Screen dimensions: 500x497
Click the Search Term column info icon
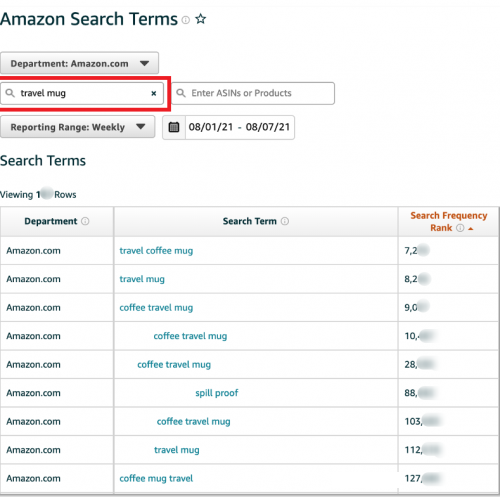click(285, 221)
